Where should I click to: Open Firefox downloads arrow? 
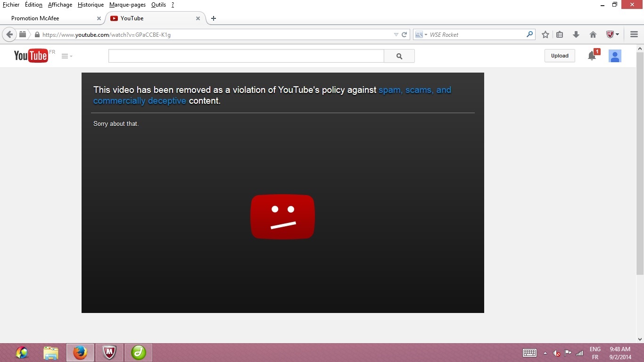pyautogui.click(x=576, y=34)
